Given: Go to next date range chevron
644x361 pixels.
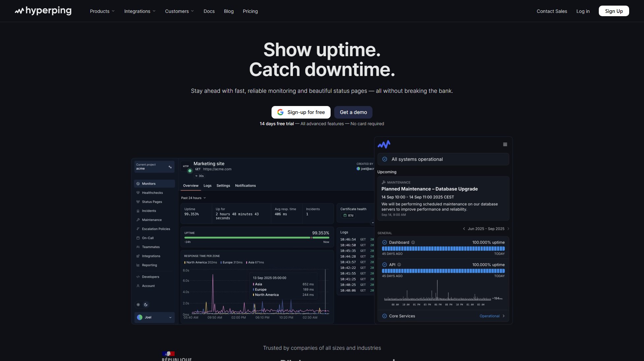Looking at the screenshot, I should pos(508,229).
